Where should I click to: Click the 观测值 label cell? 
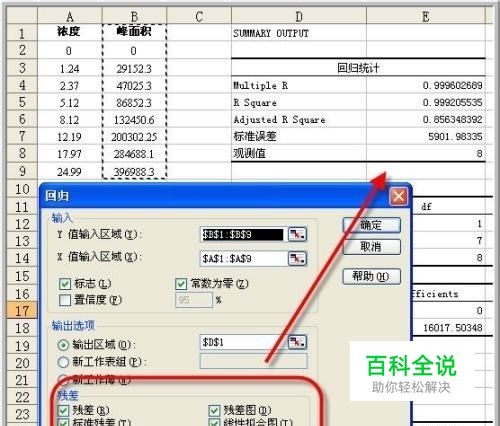(x=299, y=153)
